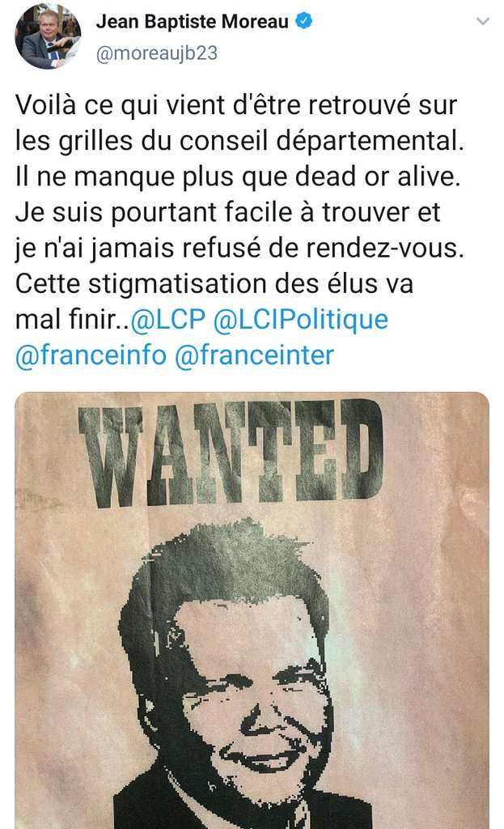Click the phrase 'conseil départemental'
504x829 pixels.
[x=318, y=141]
